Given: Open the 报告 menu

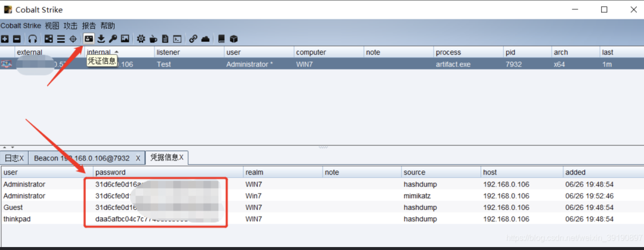Looking at the screenshot, I should click(x=89, y=26).
